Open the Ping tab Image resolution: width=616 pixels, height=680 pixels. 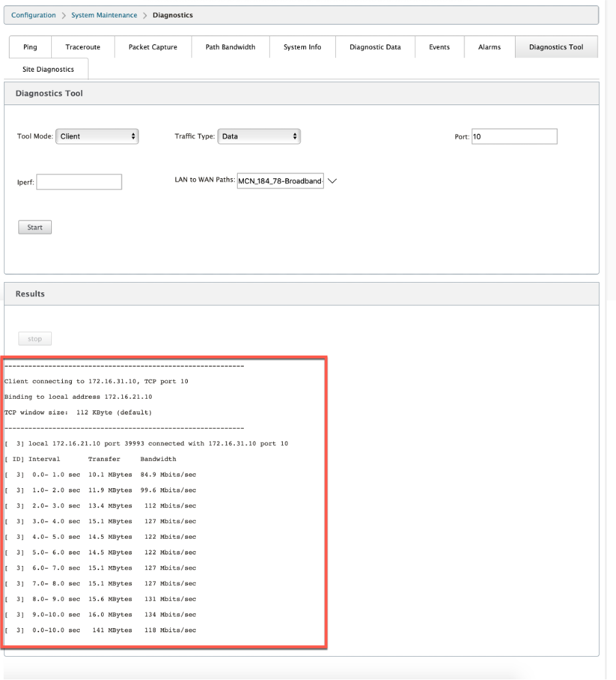click(x=30, y=47)
